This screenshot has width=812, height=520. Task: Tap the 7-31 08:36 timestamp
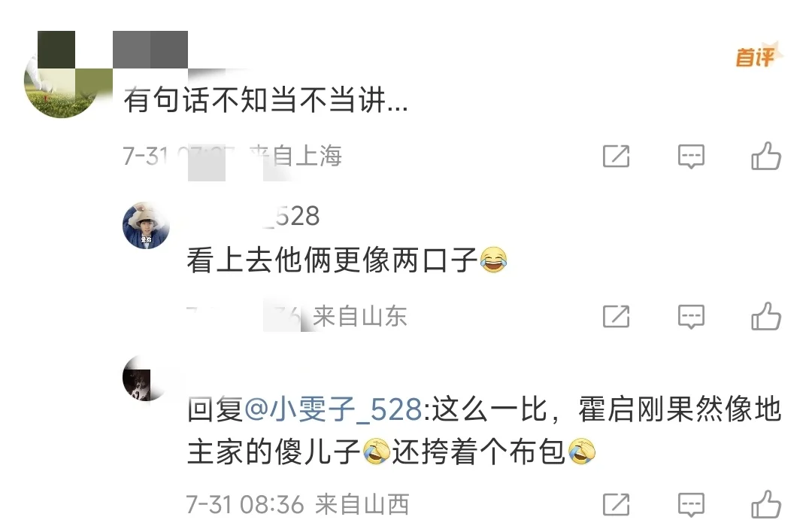(x=245, y=504)
